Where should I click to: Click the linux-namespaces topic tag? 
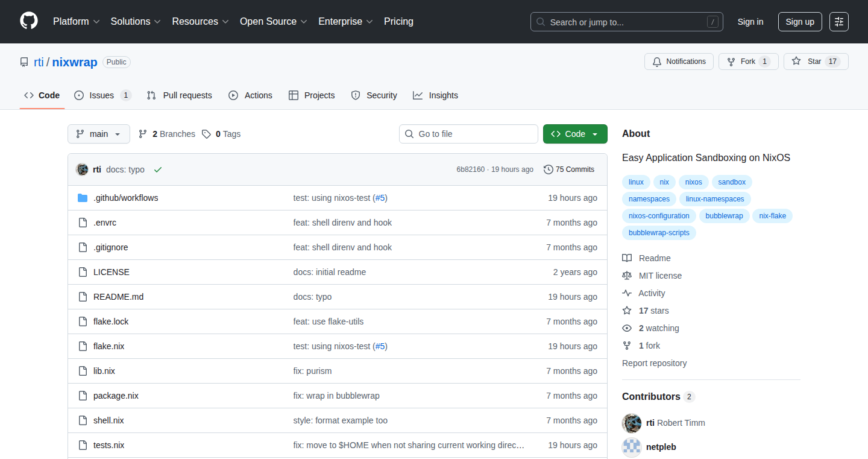tap(715, 199)
